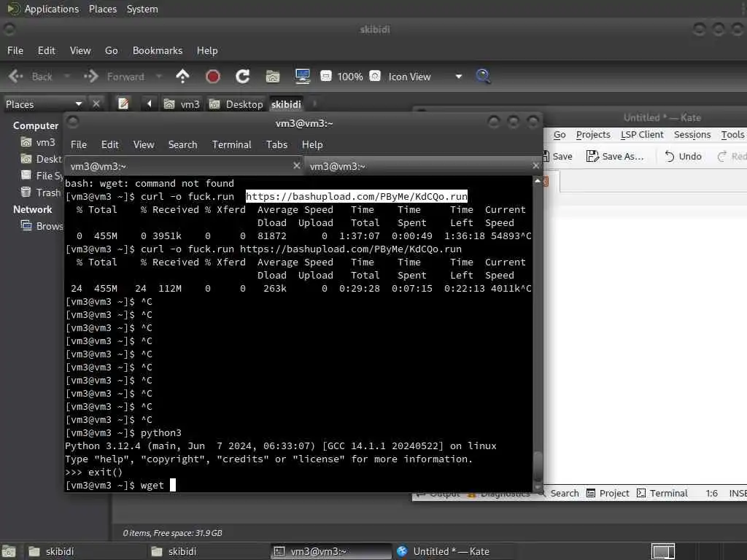
Task: Click the 1:6 cursor position in Kate
Action: (712, 494)
